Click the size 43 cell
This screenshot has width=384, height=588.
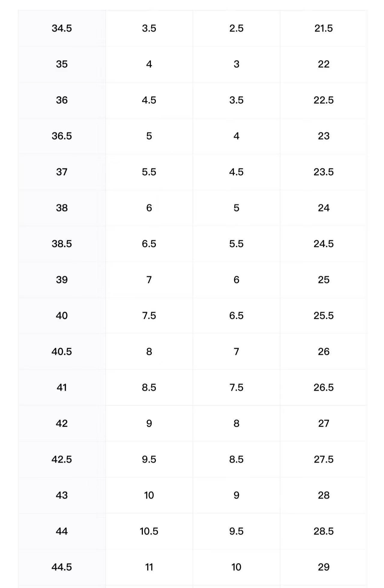point(62,495)
